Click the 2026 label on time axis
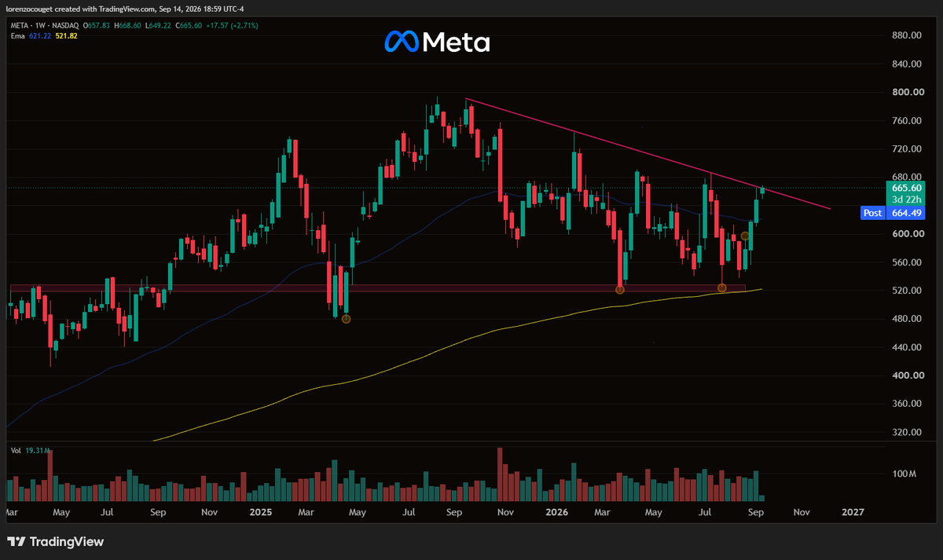The width and height of the screenshot is (943, 560). pos(556,512)
